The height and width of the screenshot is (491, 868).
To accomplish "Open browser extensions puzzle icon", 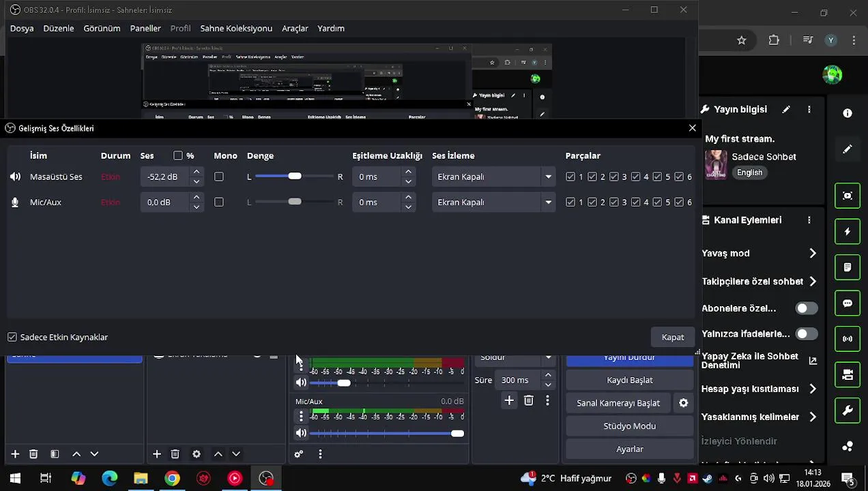I will [x=774, y=40].
